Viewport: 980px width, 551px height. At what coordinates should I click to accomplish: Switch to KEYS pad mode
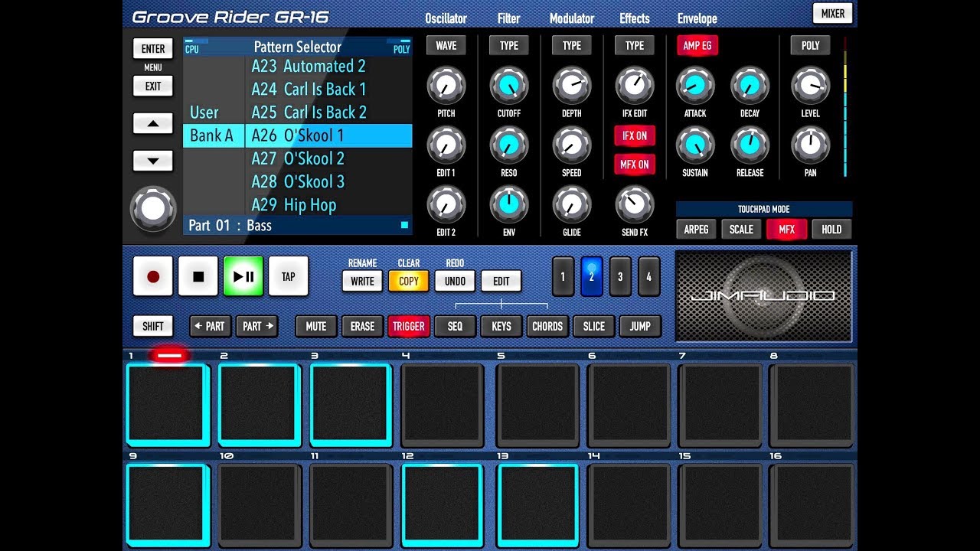pyautogui.click(x=501, y=326)
